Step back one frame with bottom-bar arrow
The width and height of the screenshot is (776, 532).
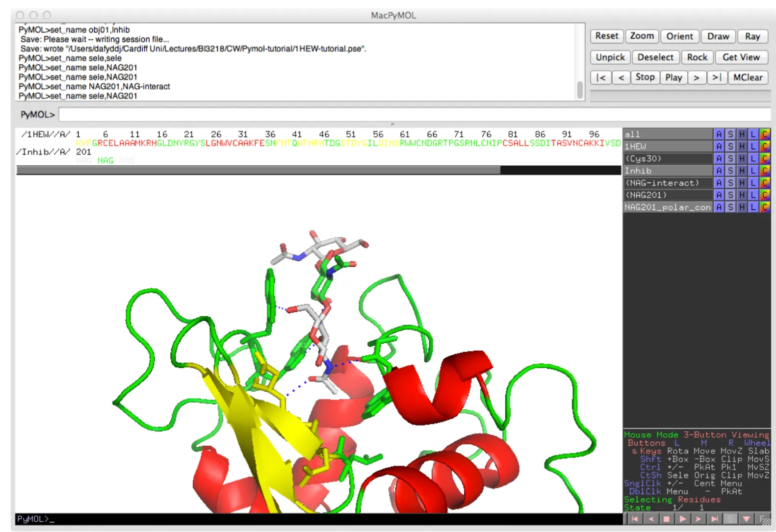(x=651, y=519)
